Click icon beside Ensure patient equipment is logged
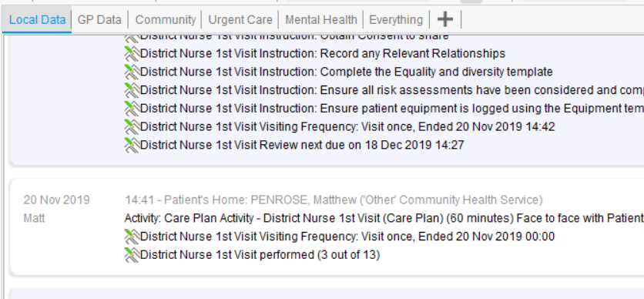 (x=132, y=109)
